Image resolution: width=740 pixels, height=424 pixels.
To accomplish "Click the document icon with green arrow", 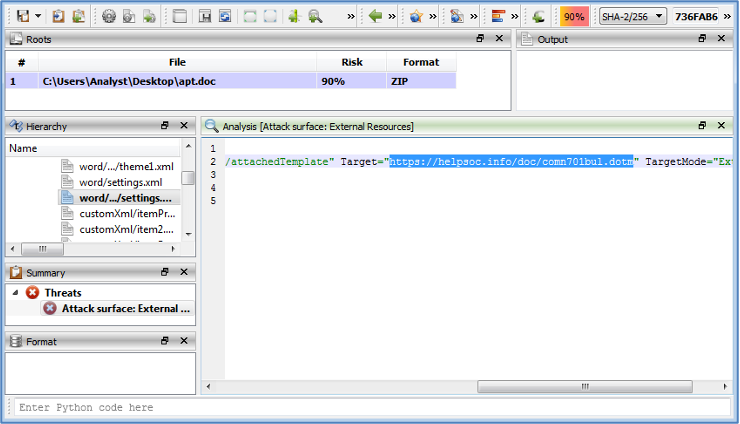I will [149, 17].
